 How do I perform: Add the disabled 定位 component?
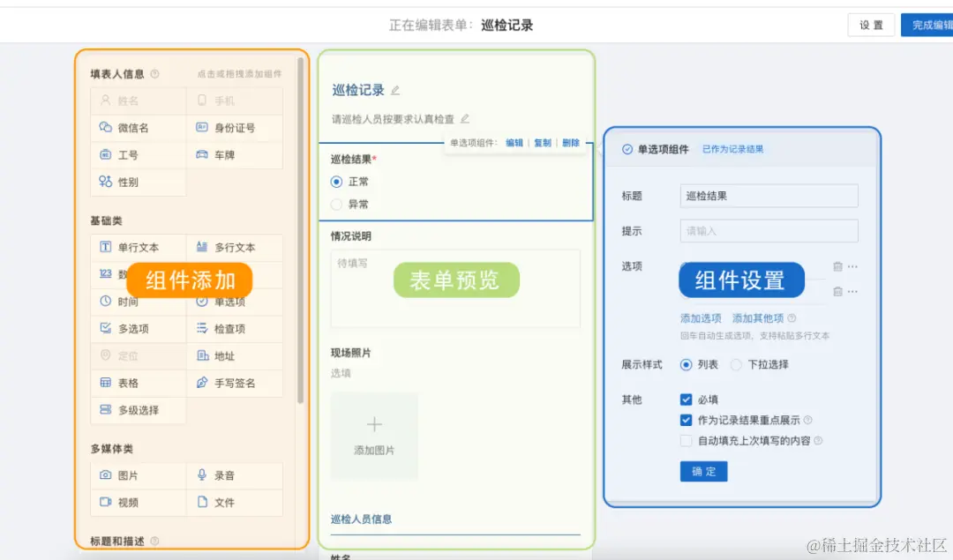[x=138, y=356]
